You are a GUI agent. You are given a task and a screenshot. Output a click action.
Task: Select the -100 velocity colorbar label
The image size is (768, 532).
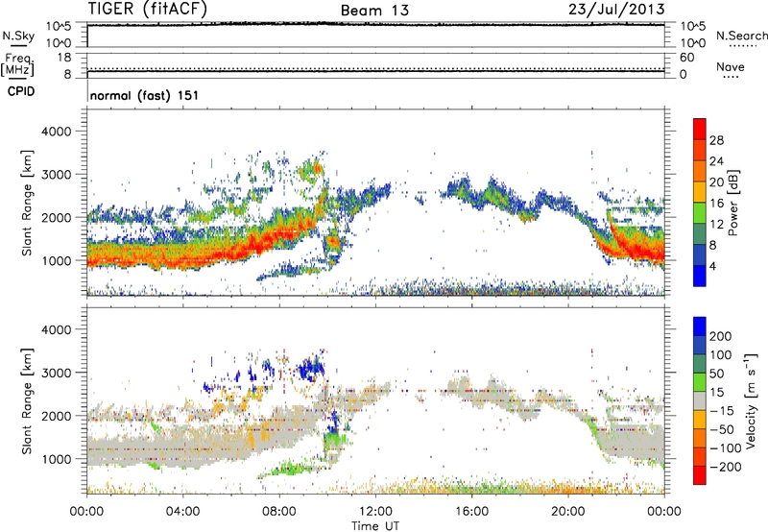[x=725, y=448]
